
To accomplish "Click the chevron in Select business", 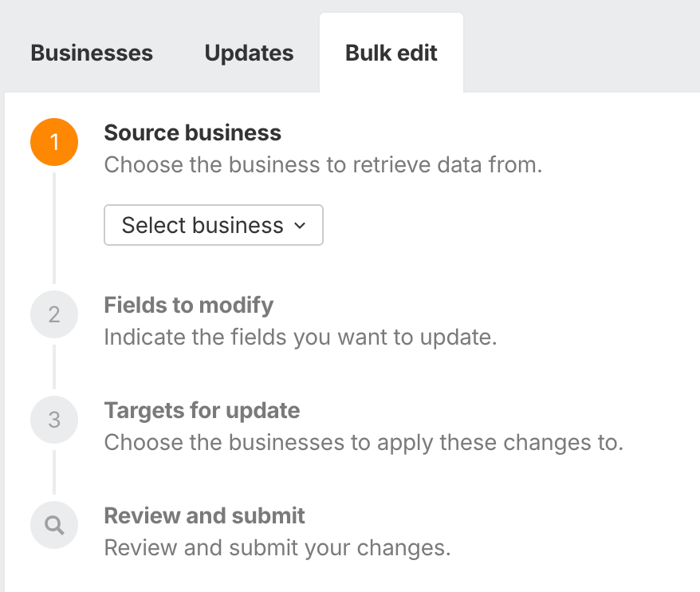I will [x=301, y=226].
